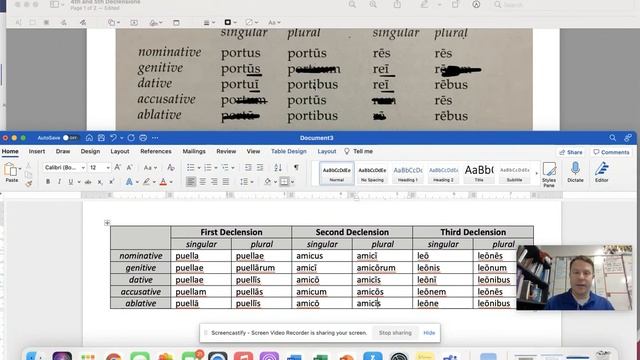Expand the font color dropdown arrow

[x=171, y=182]
